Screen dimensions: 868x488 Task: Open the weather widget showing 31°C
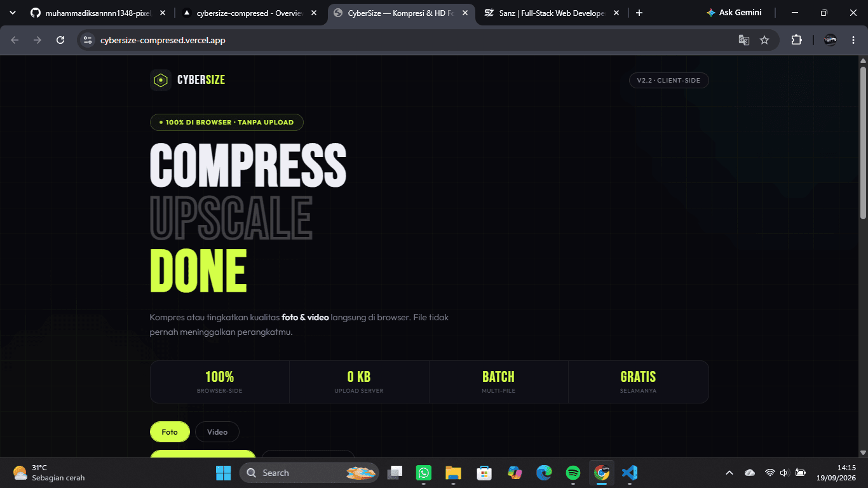tap(49, 473)
